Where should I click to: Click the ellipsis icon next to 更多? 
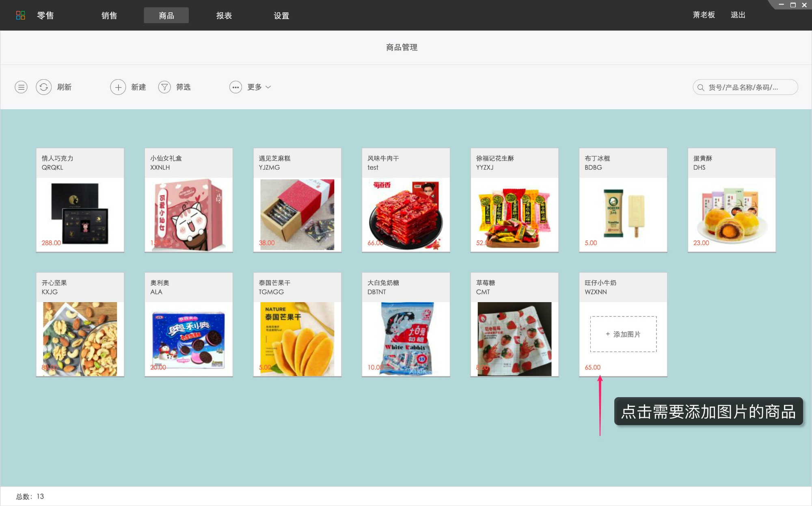point(236,87)
